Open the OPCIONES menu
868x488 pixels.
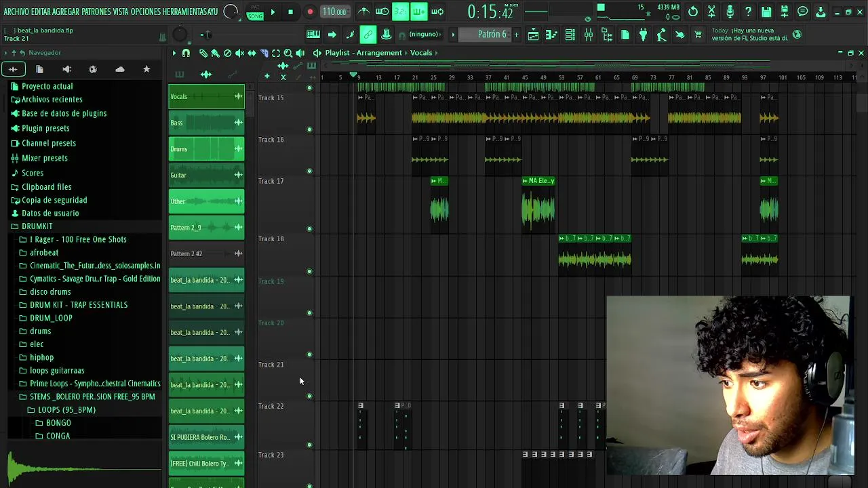(146, 12)
